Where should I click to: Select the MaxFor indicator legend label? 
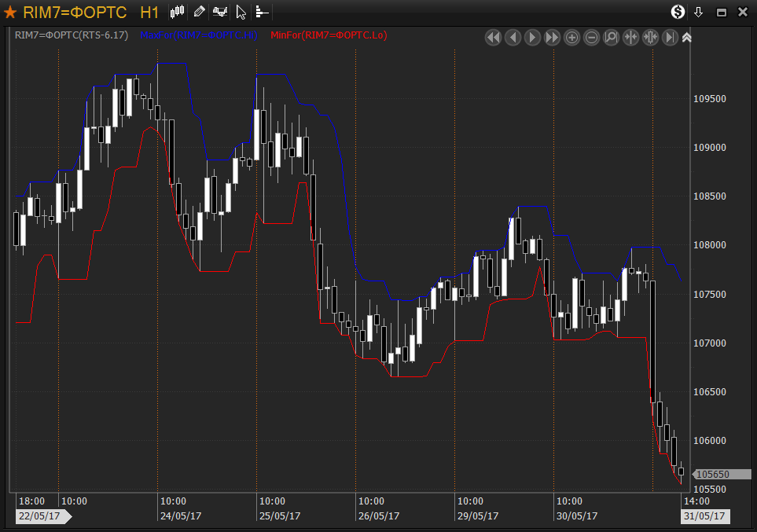point(200,35)
